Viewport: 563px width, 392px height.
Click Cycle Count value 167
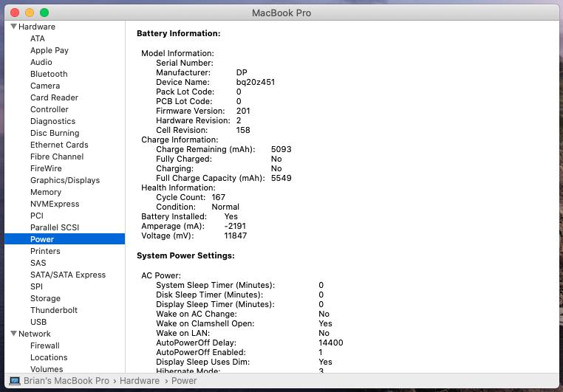(218, 197)
